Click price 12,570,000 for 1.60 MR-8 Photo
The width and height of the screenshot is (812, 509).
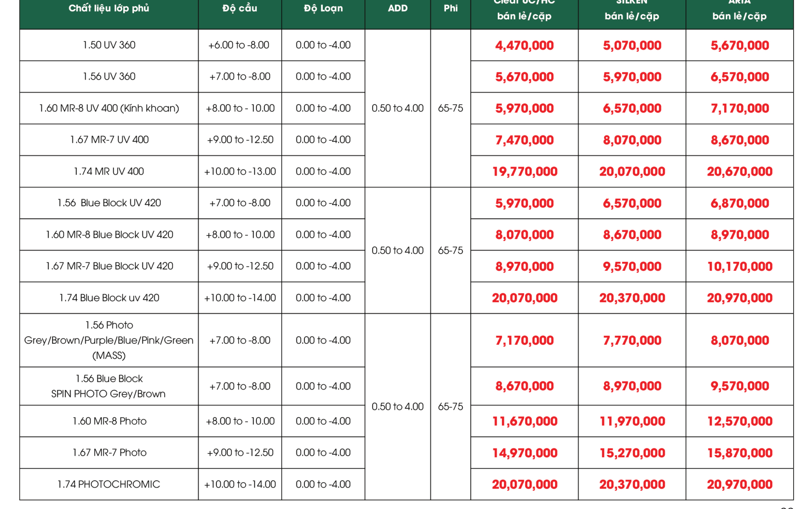click(x=740, y=421)
